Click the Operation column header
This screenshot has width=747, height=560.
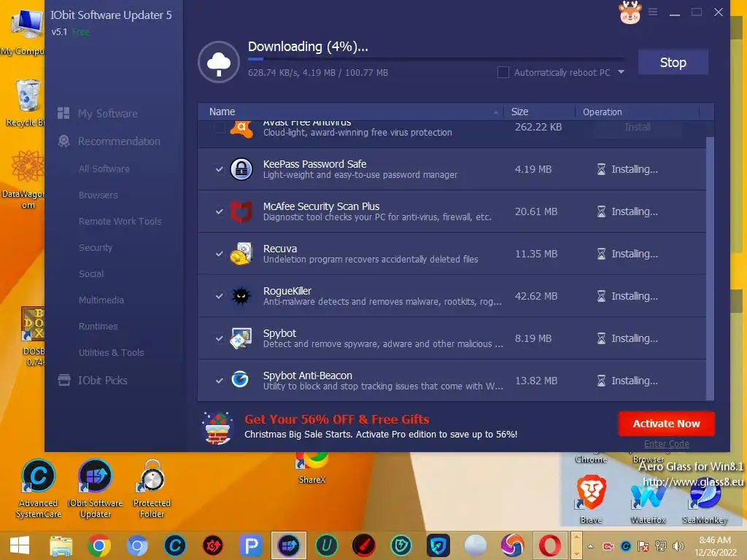pyautogui.click(x=602, y=112)
